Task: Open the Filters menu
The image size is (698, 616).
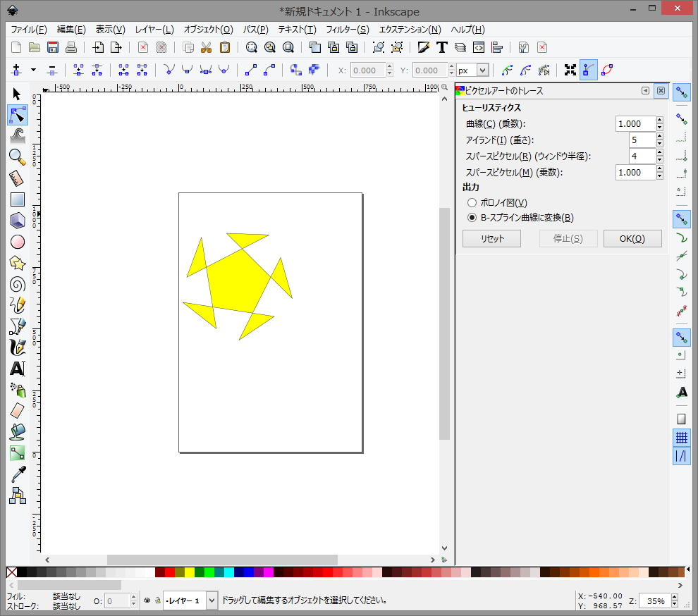Action: coord(346,30)
